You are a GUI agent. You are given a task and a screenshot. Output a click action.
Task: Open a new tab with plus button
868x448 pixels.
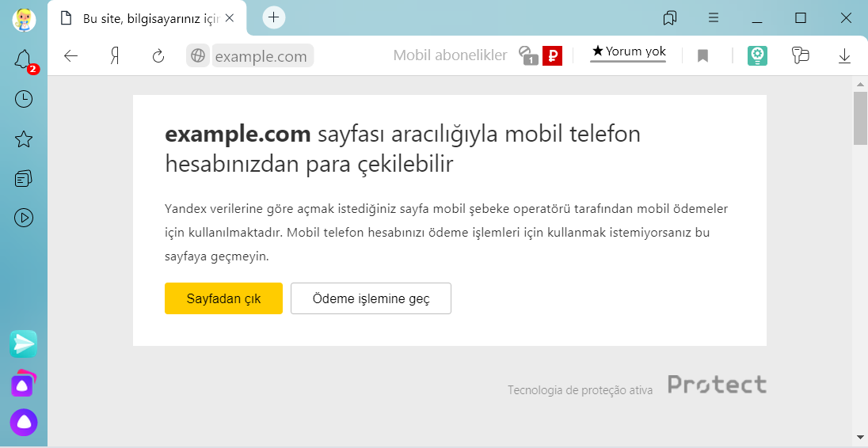(273, 17)
